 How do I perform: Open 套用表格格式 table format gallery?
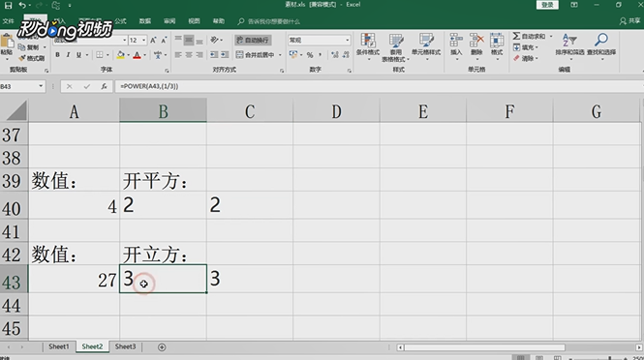(395, 47)
